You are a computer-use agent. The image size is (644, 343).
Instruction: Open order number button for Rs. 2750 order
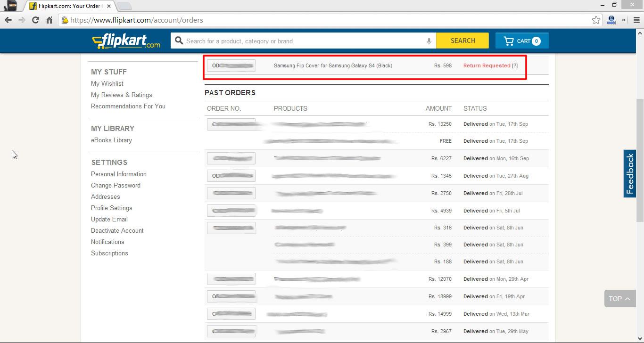click(231, 193)
